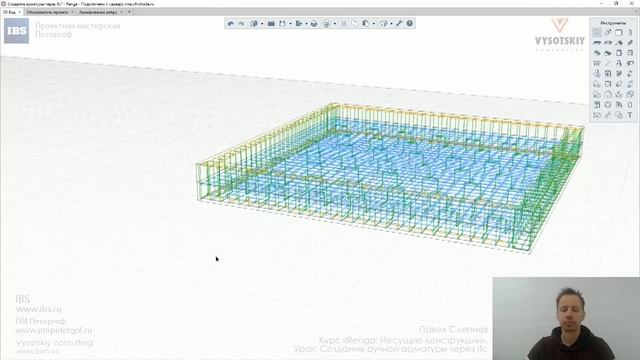The height and width of the screenshot is (360, 640).
Task: Click the paste clipboard icon
Action: pos(366,24)
